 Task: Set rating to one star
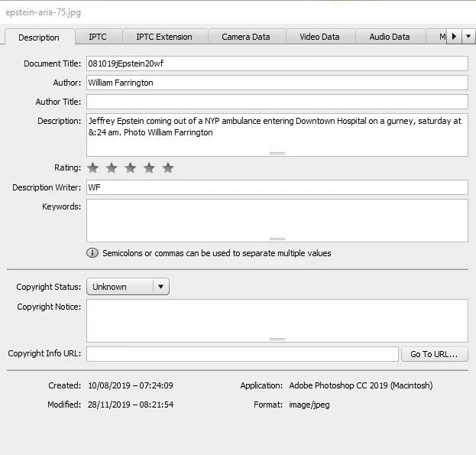[x=93, y=167]
